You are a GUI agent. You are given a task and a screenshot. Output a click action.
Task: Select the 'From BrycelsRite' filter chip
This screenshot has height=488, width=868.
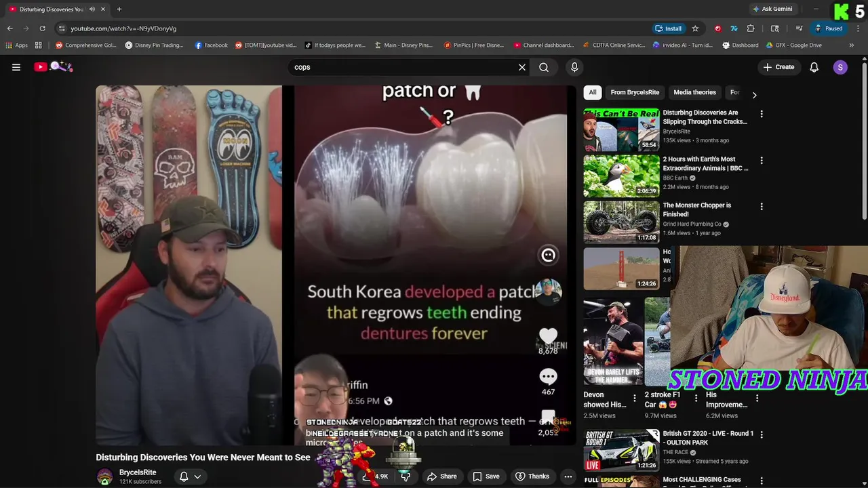pyautogui.click(x=635, y=92)
